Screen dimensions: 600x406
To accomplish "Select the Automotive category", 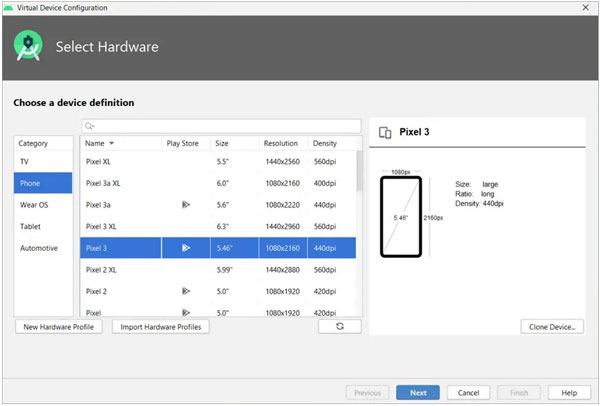I will point(43,248).
